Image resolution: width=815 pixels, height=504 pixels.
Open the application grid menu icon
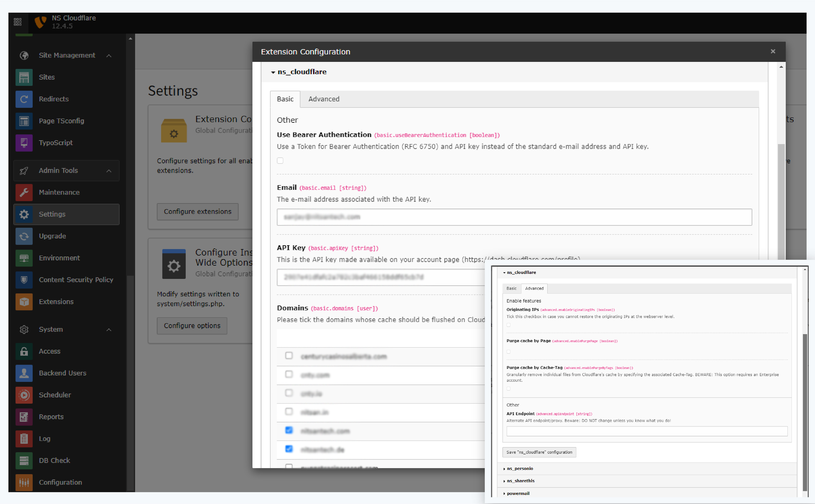(18, 22)
